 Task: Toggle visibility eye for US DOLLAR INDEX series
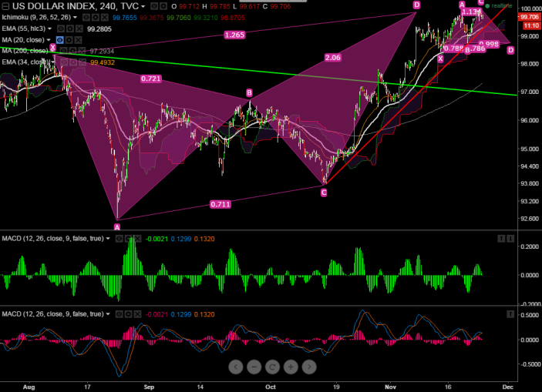tap(154, 6)
